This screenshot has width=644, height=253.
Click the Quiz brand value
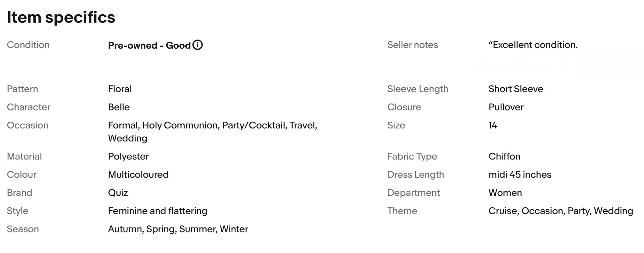(x=118, y=193)
